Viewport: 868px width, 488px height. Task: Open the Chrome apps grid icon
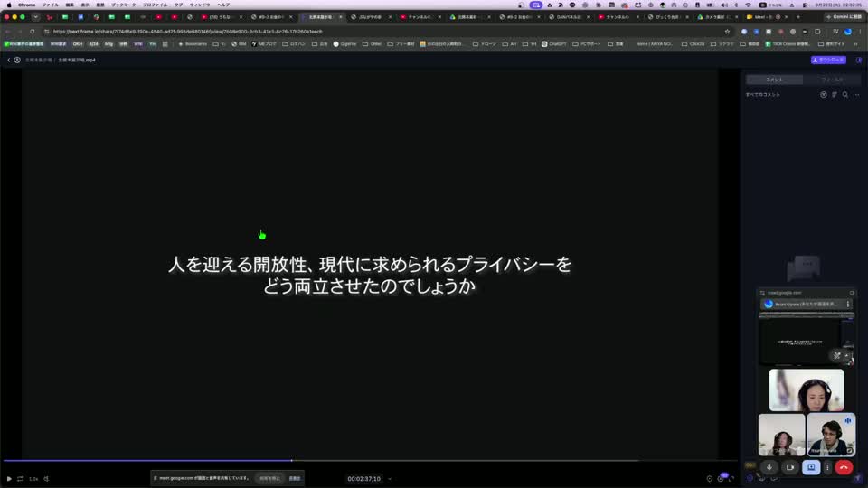pos(165,43)
